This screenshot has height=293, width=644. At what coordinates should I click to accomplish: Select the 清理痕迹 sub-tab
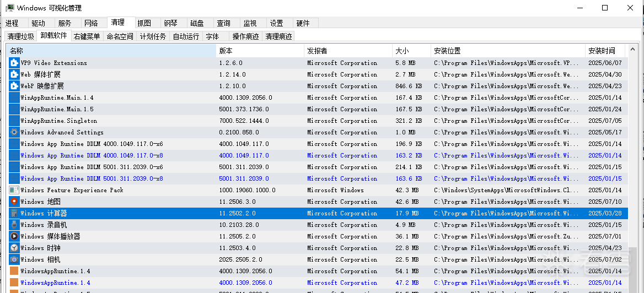coord(278,36)
